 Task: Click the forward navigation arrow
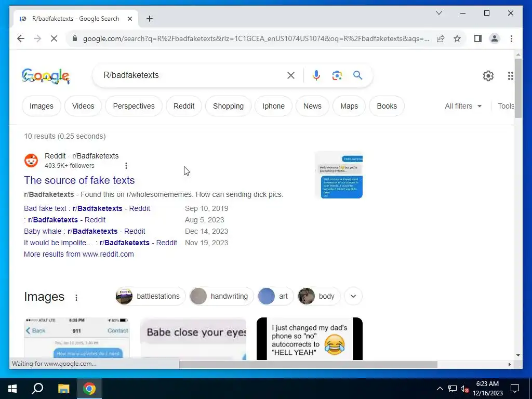pos(37,38)
